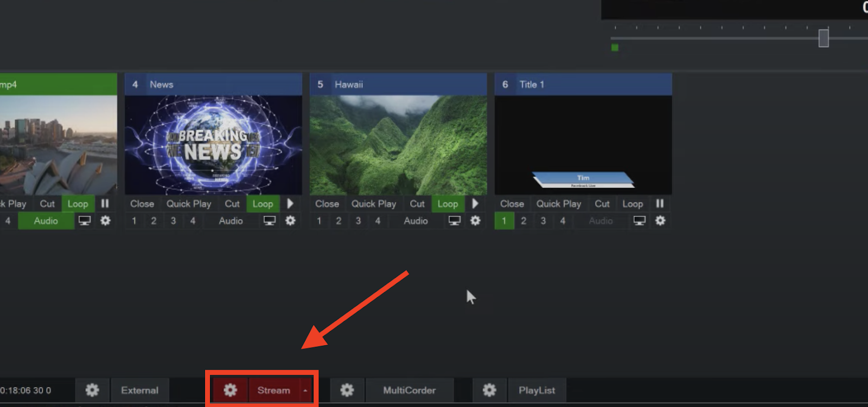Close the News input
Screen dimensions: 868x407
coord(142,204)
